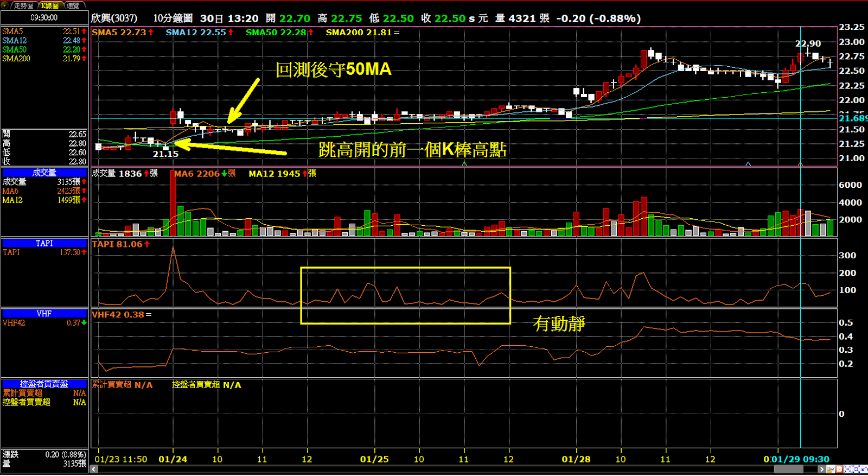This screenshot has height=476, width=868.
Task: Click the SMA12 22.55 legend label
Action: [199, 33]
